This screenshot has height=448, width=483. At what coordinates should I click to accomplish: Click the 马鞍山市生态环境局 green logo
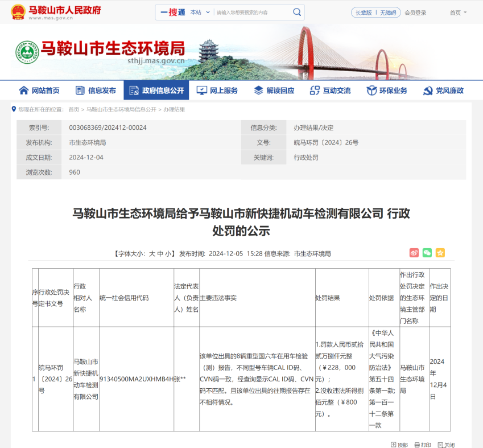click(27, 52)
